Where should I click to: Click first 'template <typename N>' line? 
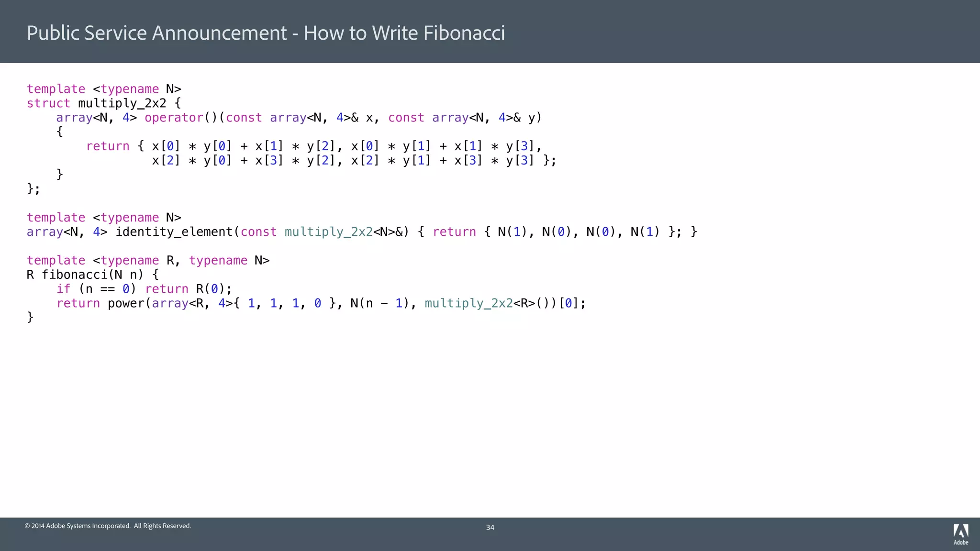click(x=104, y=89)
